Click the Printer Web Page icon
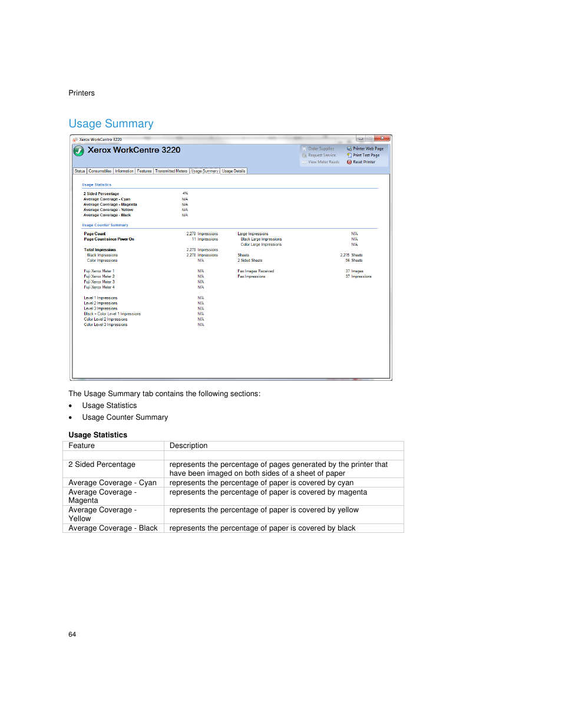 349,149
